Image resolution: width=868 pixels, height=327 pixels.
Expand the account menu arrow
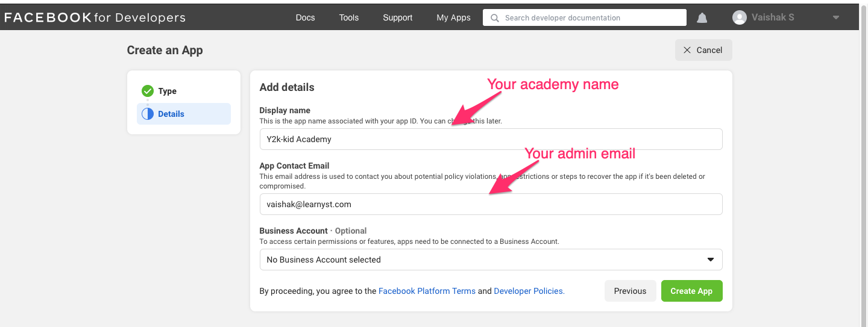click(x=836, y=17)
